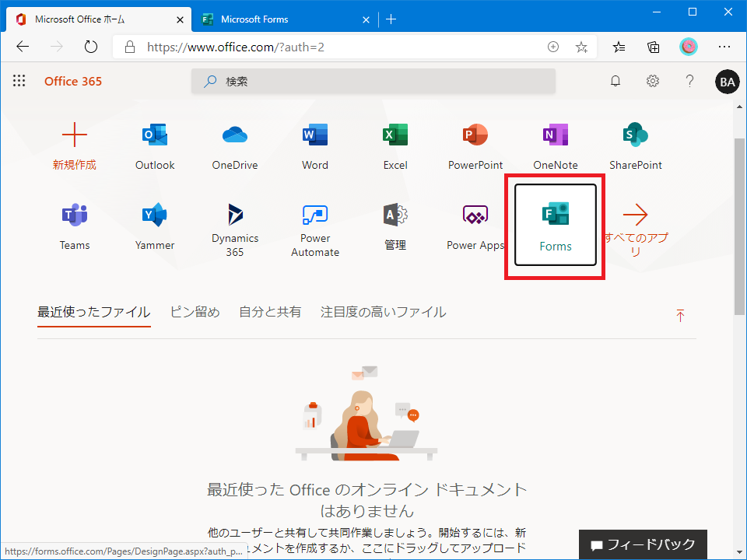Image resolution: width=747 pixels, height=560 pixels.
Task: Open the 自分と共有 tab
Action: (270, 312)
